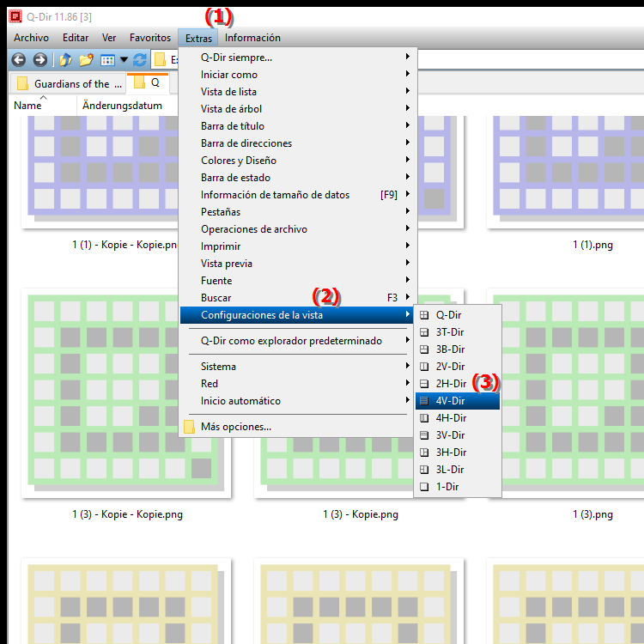
Task: Click file name 1 (3) - Kopie.png
Action: tap(361, 514)
